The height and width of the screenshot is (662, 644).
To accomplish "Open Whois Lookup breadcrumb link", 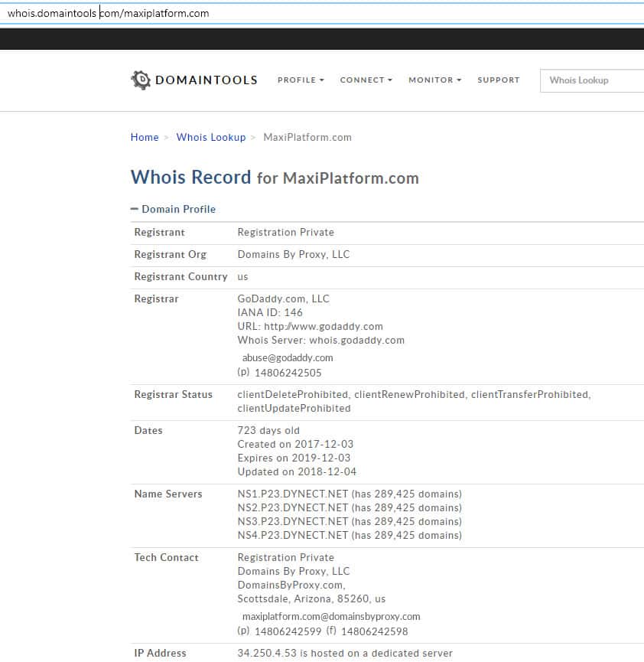I will click(211, 137).
